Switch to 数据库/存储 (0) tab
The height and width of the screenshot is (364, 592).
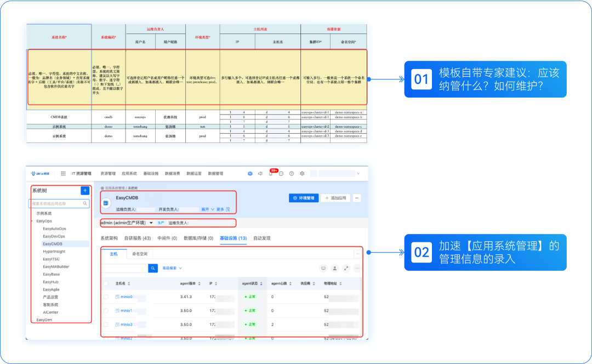pyautogui.click(x=198, y=238)
